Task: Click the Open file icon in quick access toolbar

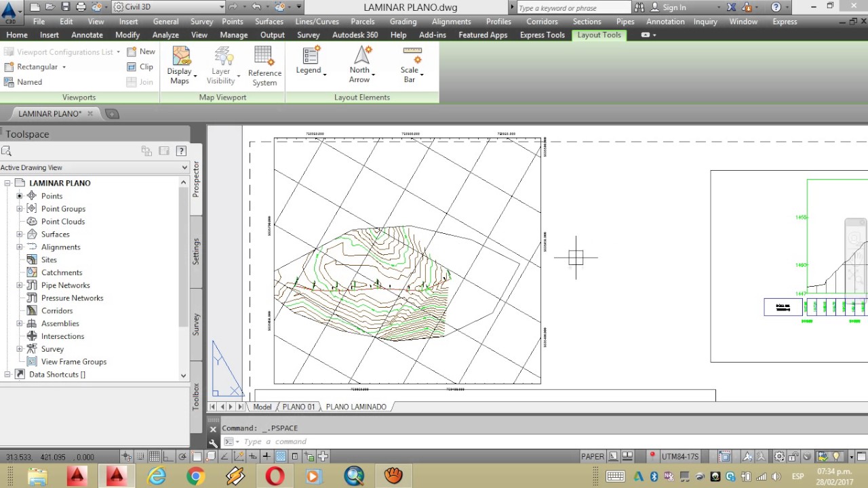Action: point(50,7)
